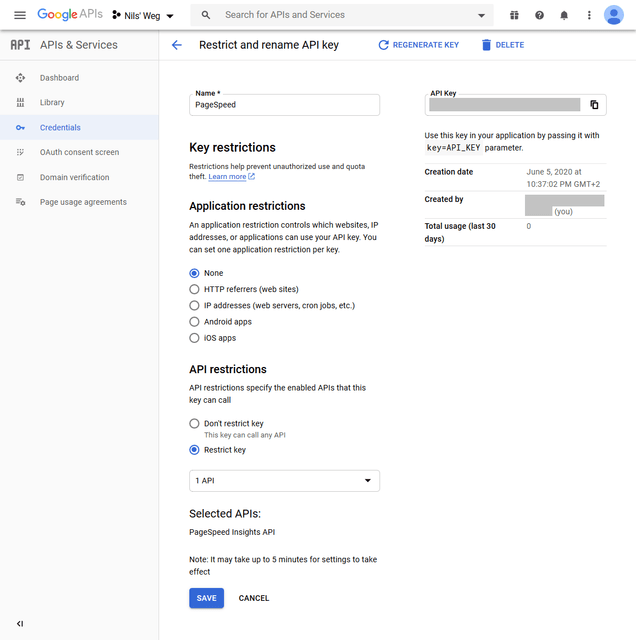This screenshot has height=640, width=636.
Task: Open the user account avatar
Action: [614, 15]
